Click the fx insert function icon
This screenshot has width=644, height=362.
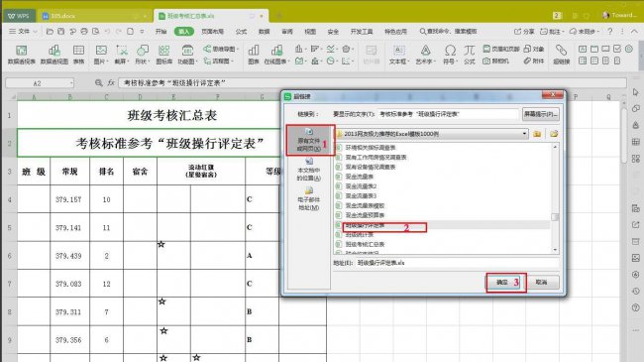tap(111, 82)
